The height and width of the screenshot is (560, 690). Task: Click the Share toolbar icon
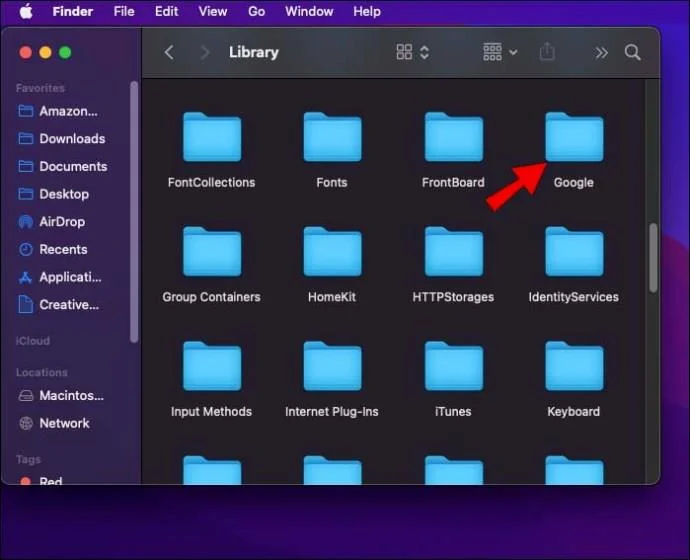tap(547, 52)
